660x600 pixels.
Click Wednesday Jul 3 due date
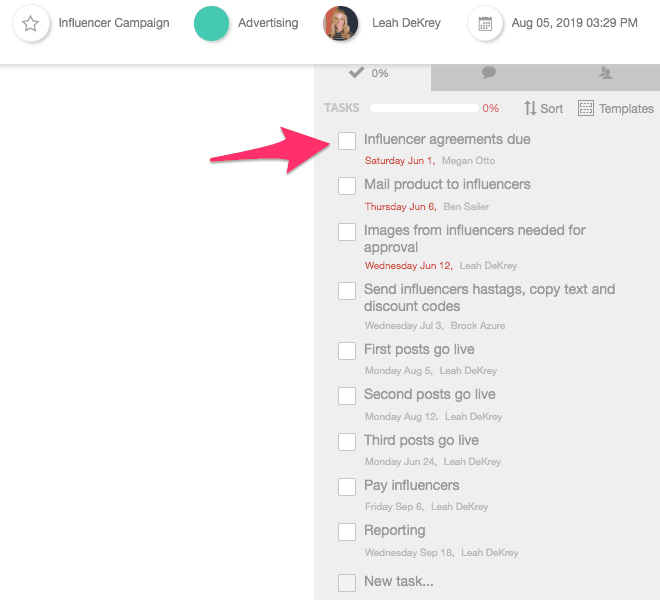click(x=404, y=325)
